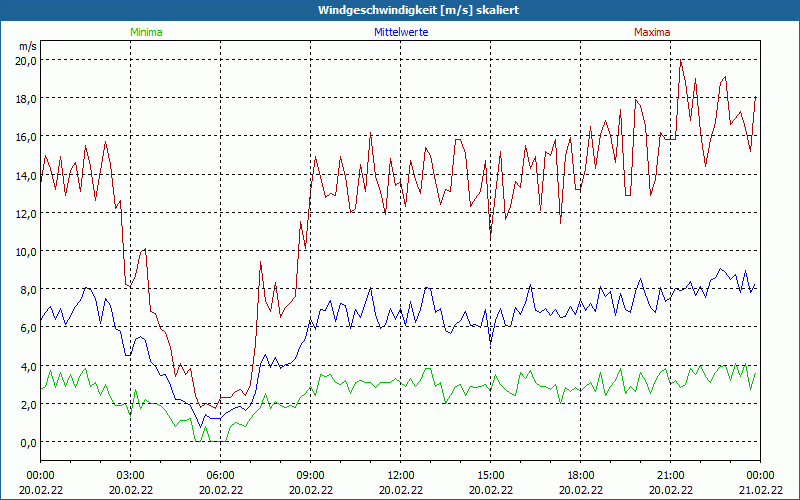Screen dimensions: 800x500
Task: Click the 14,0 y-axis value
Action: tap(28, 175)
